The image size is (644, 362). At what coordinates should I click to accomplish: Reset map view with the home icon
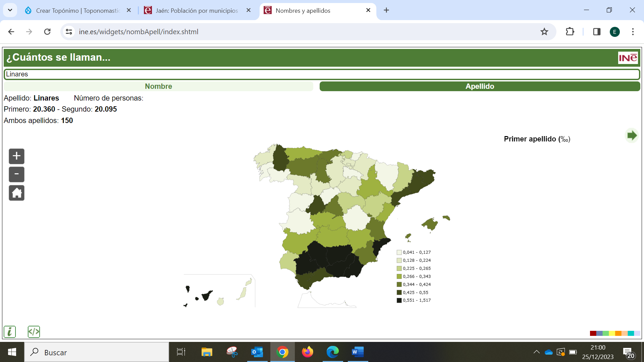(16, 193)
